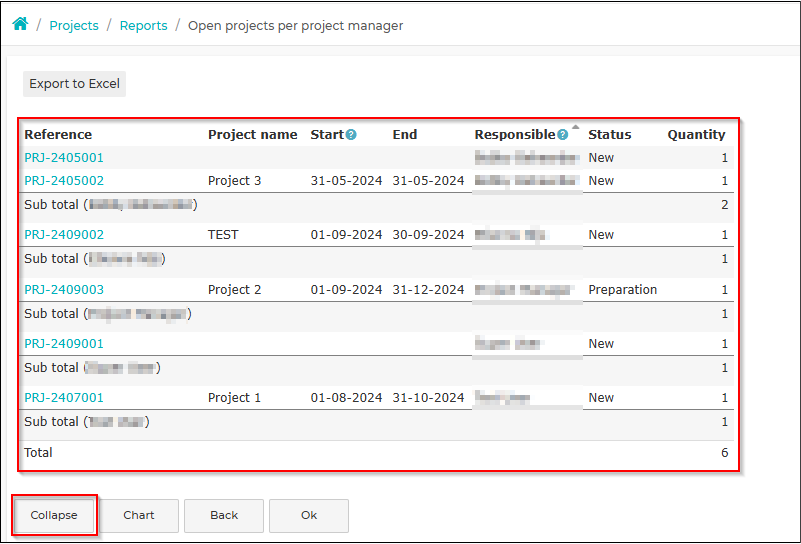
Task: Open the Projects breadcrumb link
Action: (x=74, y=26)
